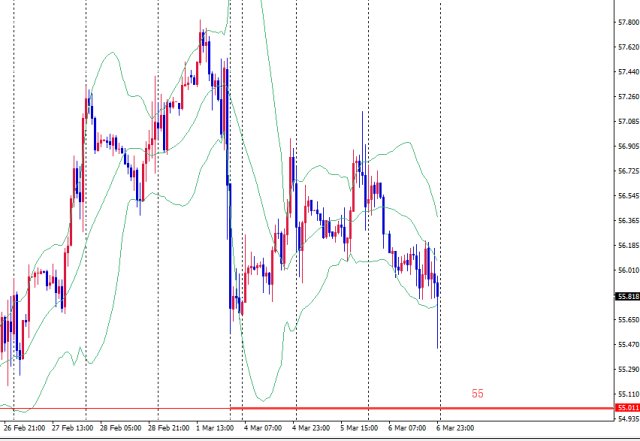This screenshot has height=441, width=640.
Task: Click the current price label 55.818
Action: [627, 296]
